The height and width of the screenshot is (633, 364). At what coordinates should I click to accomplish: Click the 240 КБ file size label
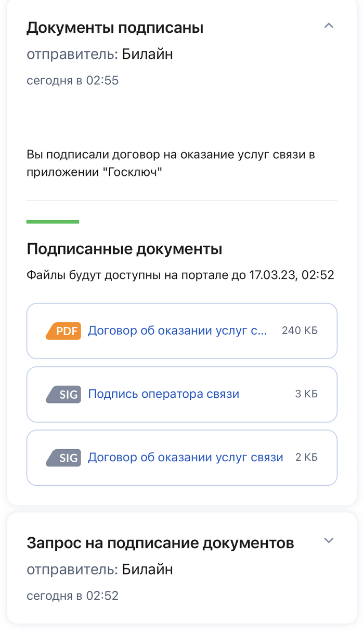pyautogui.click(x=300, y=331)
